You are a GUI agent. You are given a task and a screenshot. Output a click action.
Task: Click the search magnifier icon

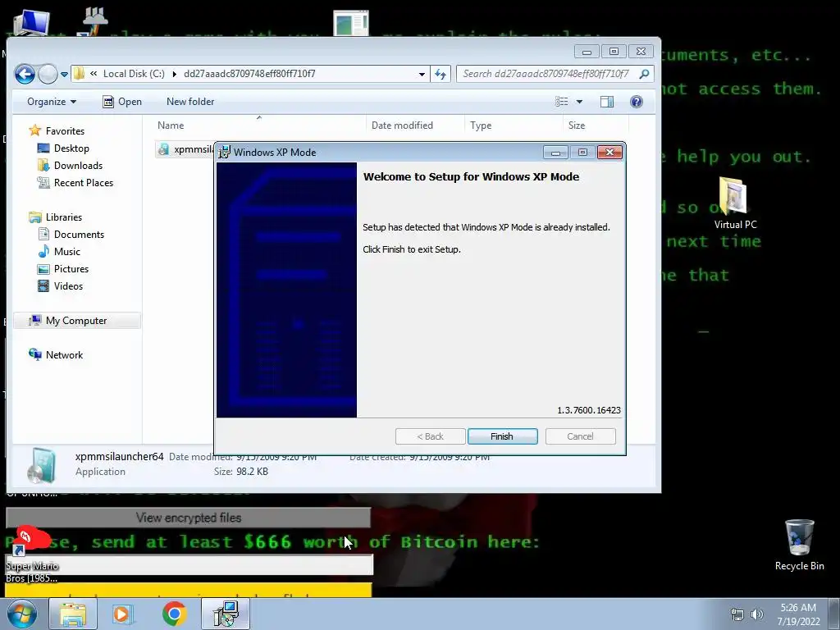(645, 74)
